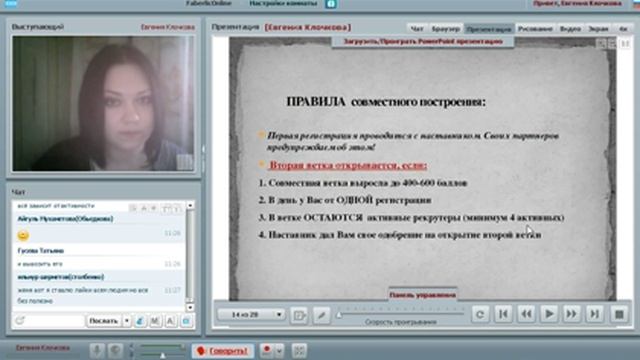Go back to the previous slide

(526, 314)
